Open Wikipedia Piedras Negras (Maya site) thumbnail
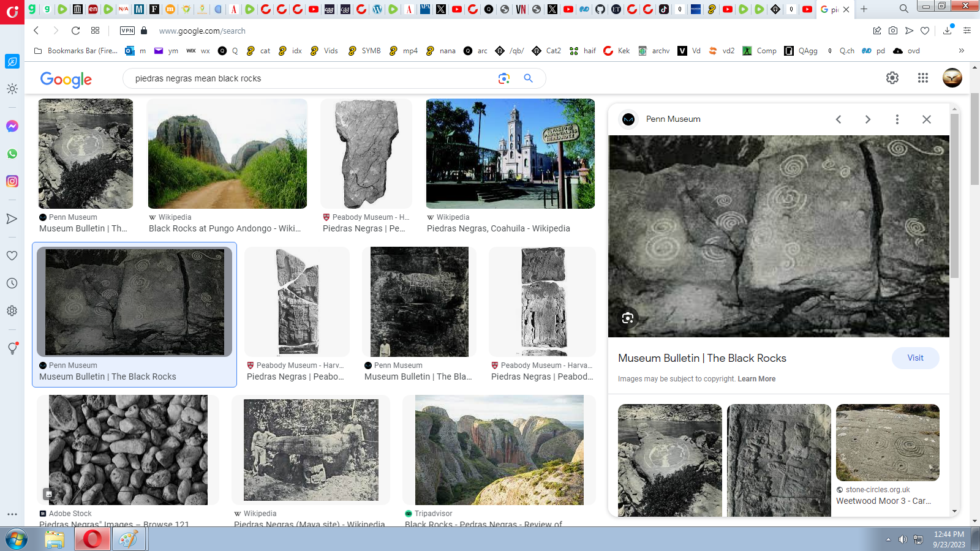The height and width of the screenshot is (551, 980). click(311, 450)
